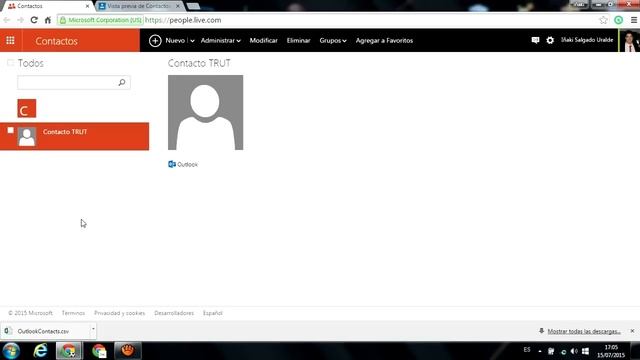This screenshot has height=360, width=640.
Task: Open the Chrome menu hamburger icon
Action: 633,20
